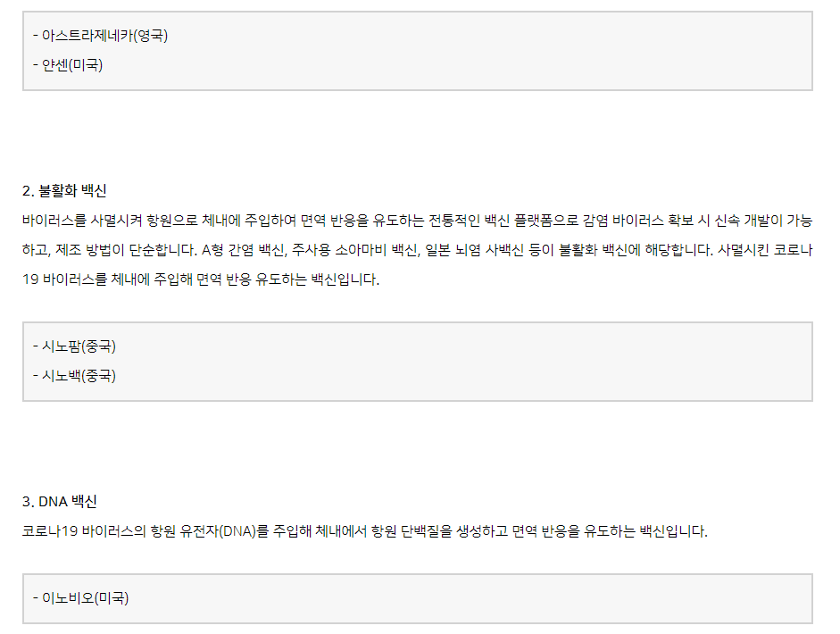Click the 이노비오(미국) entry

(81, 598)
